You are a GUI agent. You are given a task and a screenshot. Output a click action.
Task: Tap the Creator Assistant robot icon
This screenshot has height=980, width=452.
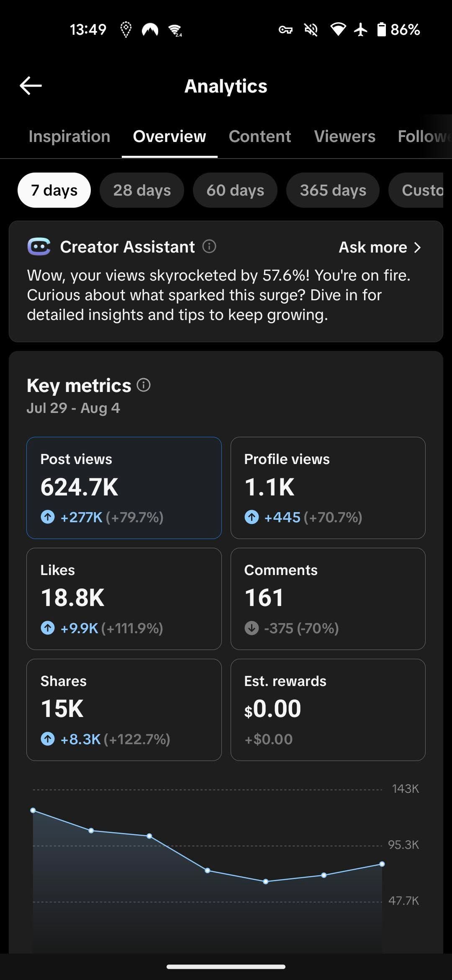click(x=39, y=246)
